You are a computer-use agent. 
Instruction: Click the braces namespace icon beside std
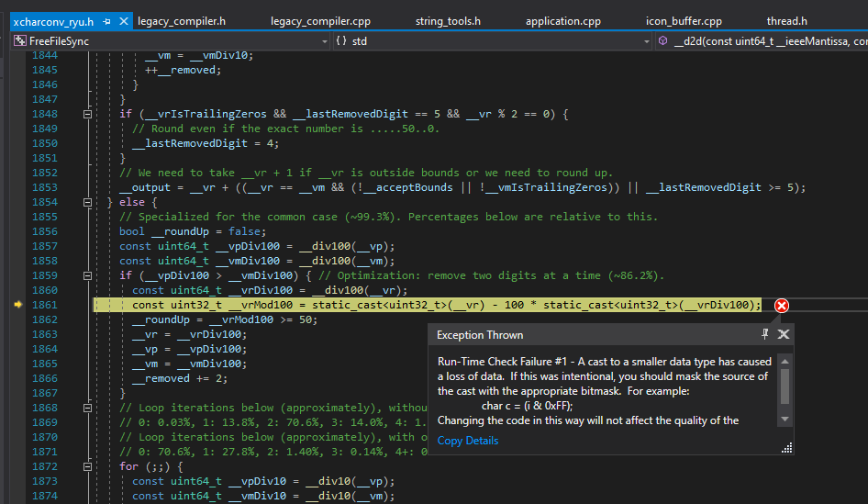[x=341, y=41]
